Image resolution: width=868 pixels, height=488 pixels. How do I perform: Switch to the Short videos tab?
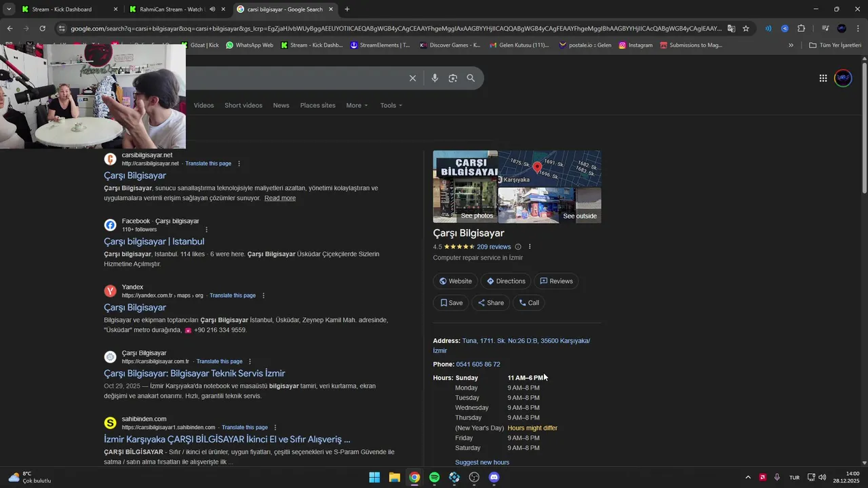coord(243,105)
